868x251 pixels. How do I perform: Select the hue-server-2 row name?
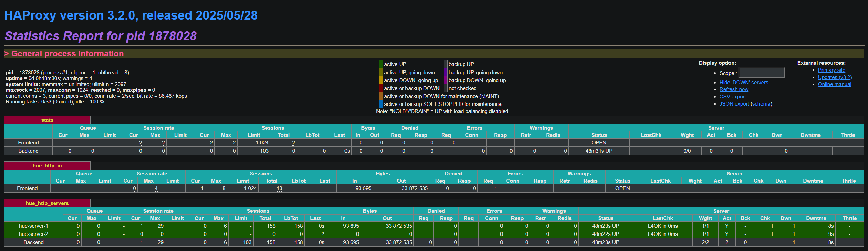33,234
